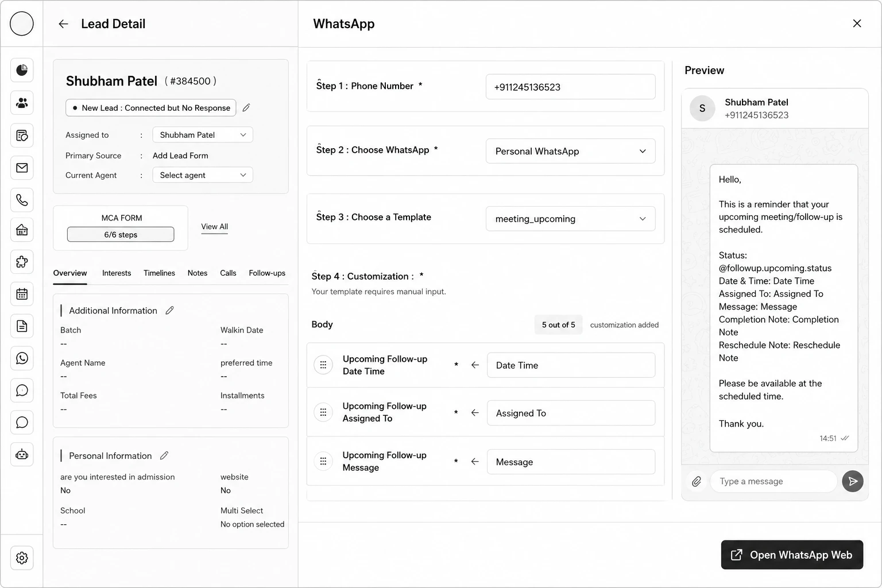Open the Follow-ups tab
Viewport: 882px width, 588px height.
267,273
